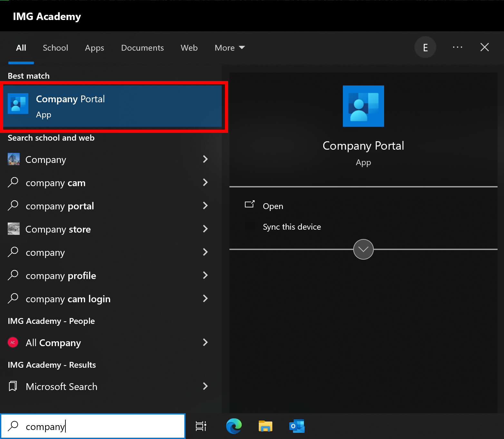Close the search panel with X
Screen dimensions: 504x439
485,47
